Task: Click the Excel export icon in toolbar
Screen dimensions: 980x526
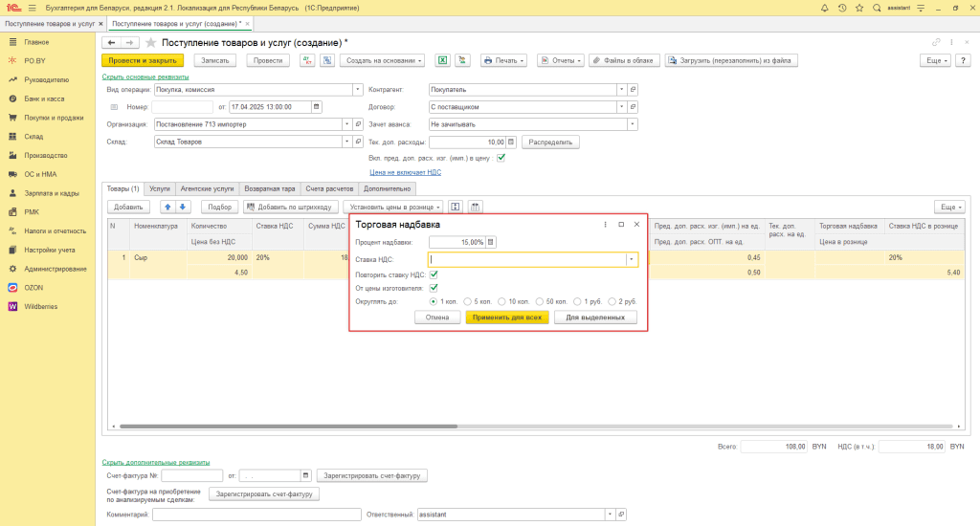Action: coord(442,60)
